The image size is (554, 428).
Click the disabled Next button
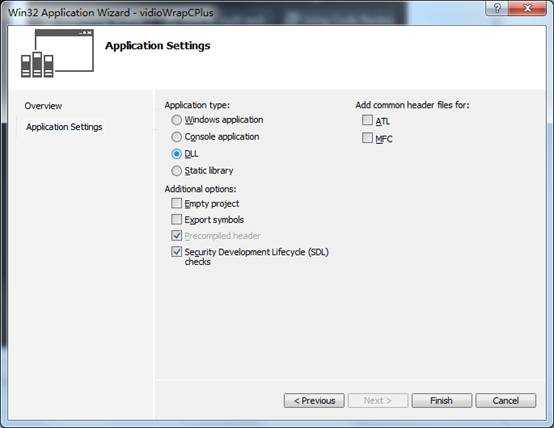click(378, 400)
